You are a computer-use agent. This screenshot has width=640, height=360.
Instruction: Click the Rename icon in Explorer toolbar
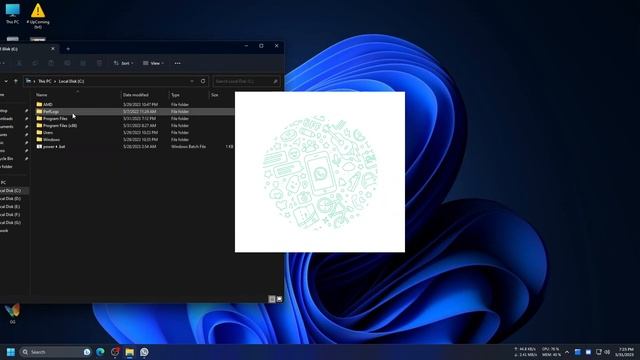[x=67, y=63]
